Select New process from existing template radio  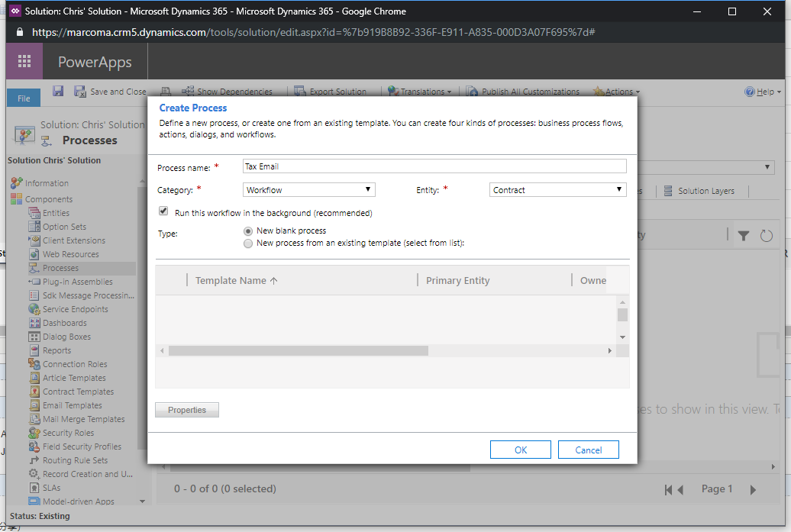(x=248, y=243)
